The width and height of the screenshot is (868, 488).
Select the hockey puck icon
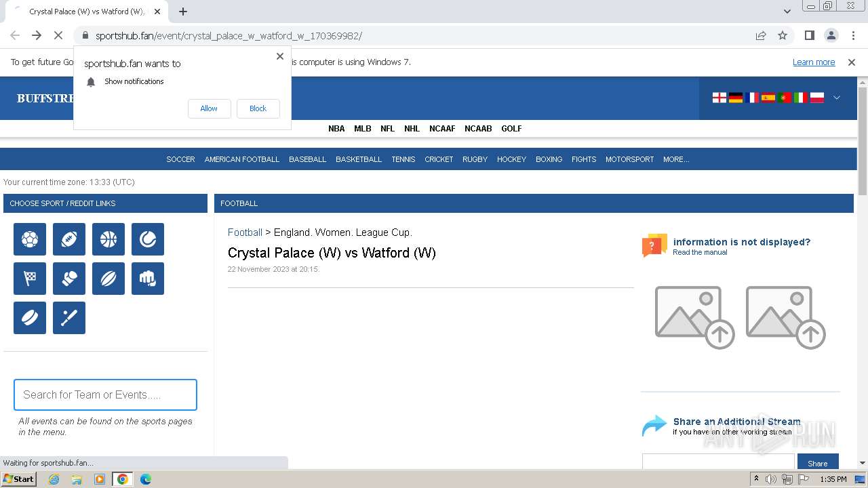[30, 318]
